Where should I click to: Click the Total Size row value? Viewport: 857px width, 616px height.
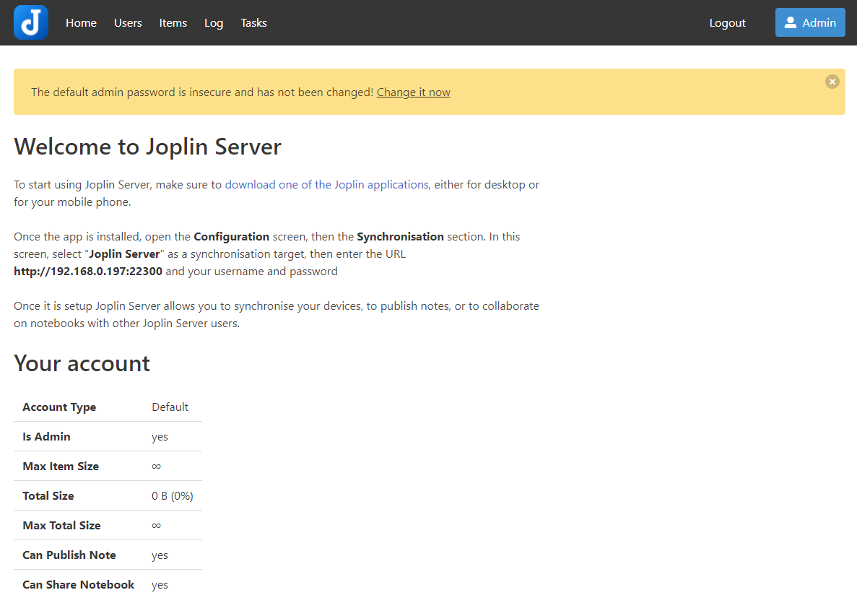[x=172, y=495]
